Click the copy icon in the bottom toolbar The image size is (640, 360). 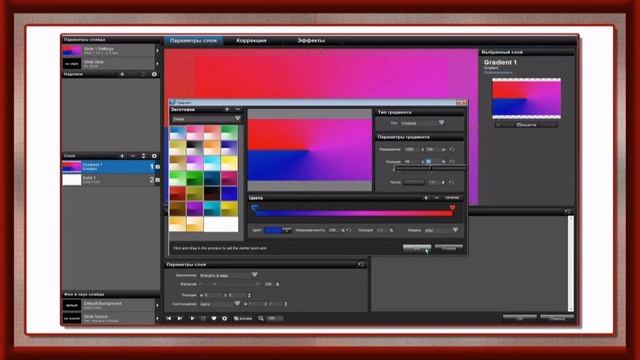(x=236, y=318)
